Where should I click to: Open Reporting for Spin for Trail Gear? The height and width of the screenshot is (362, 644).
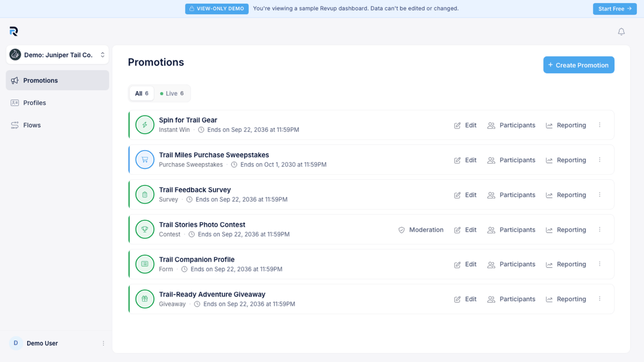pyautogui.click(x=566, y=125)
